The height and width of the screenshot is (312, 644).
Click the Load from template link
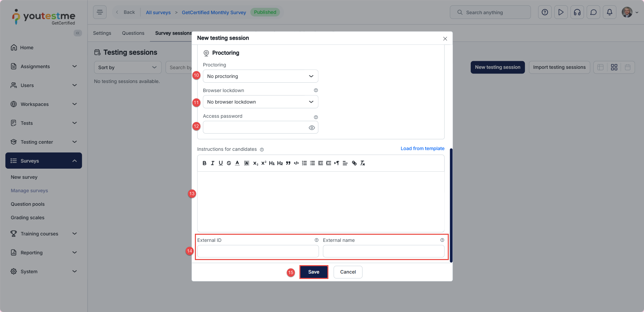(x=422, y=148)
